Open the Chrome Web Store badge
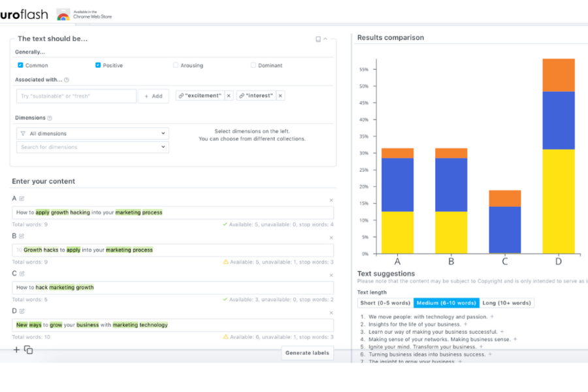The height and width of the screenshot is (392, 588). pos(84,14)
